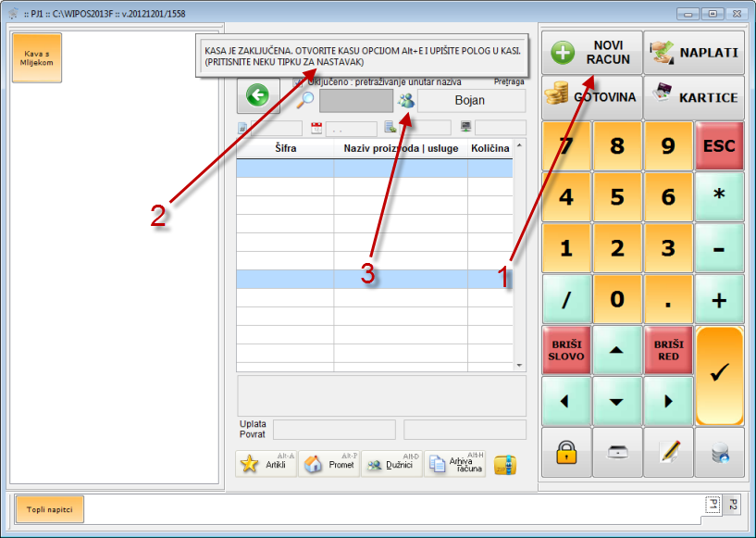Open the cash drawer icon button
This screenshot has width=756, height=538.
(616, 452)
